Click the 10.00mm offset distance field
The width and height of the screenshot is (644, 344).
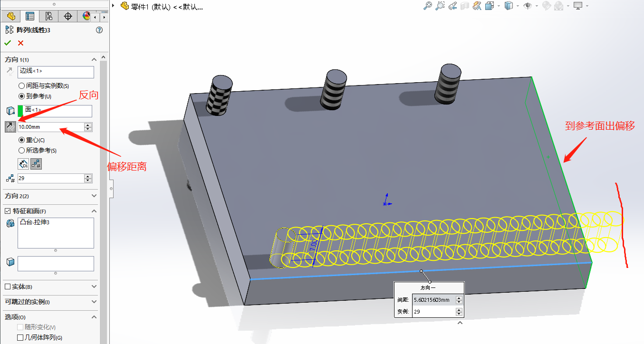[50, 127]
